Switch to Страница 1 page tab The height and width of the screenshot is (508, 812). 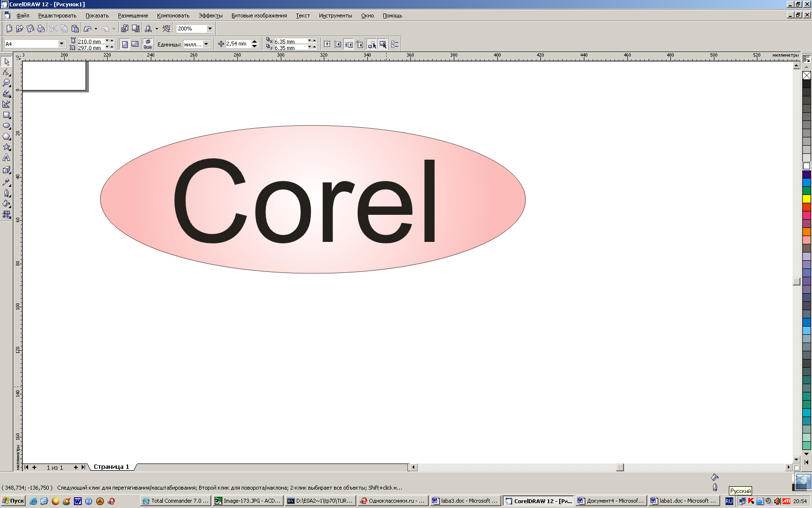pyautogui.click(x=111, y=467)
